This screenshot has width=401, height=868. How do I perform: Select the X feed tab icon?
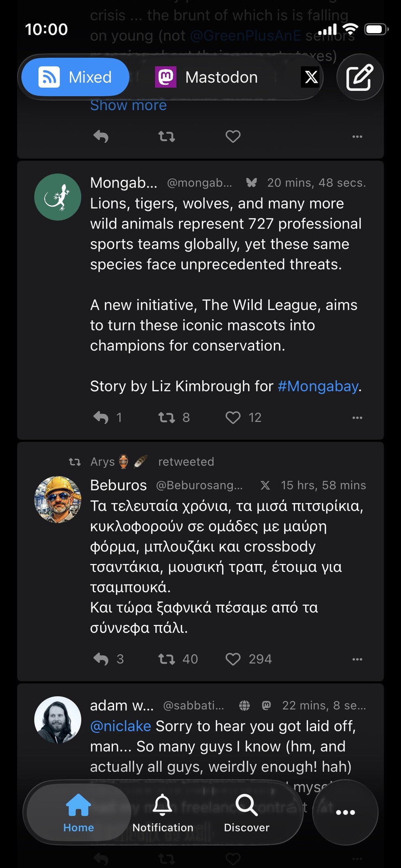[x=311, y=77]
